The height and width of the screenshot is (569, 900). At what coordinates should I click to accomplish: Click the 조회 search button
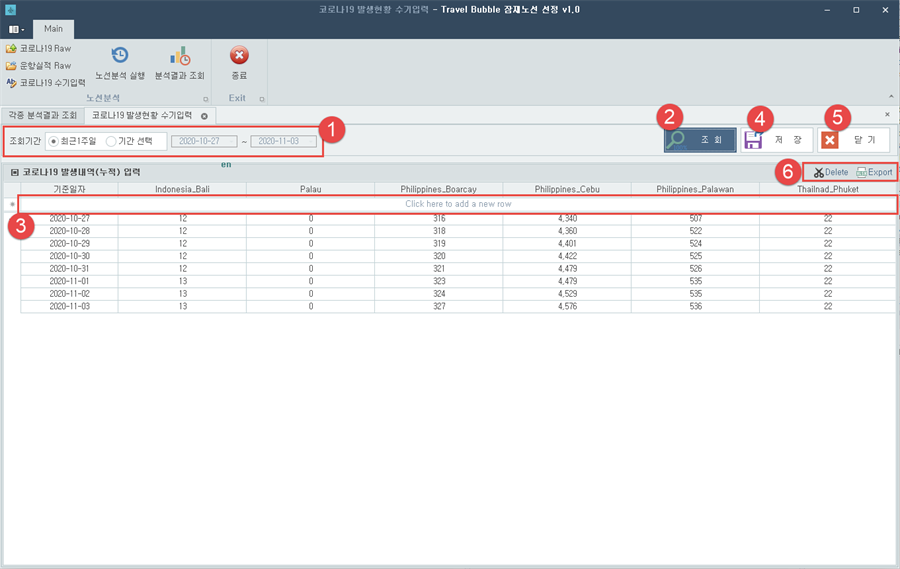tap(700, 140)
